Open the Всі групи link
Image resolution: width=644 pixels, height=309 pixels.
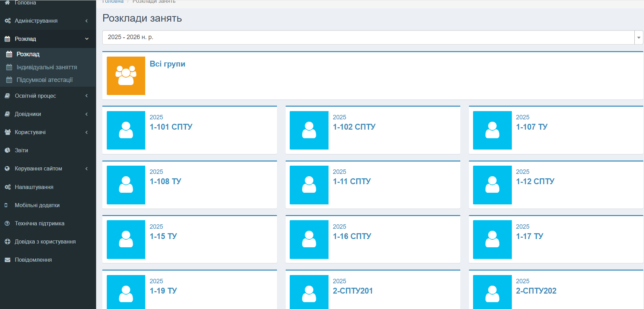tap(168, 64)
